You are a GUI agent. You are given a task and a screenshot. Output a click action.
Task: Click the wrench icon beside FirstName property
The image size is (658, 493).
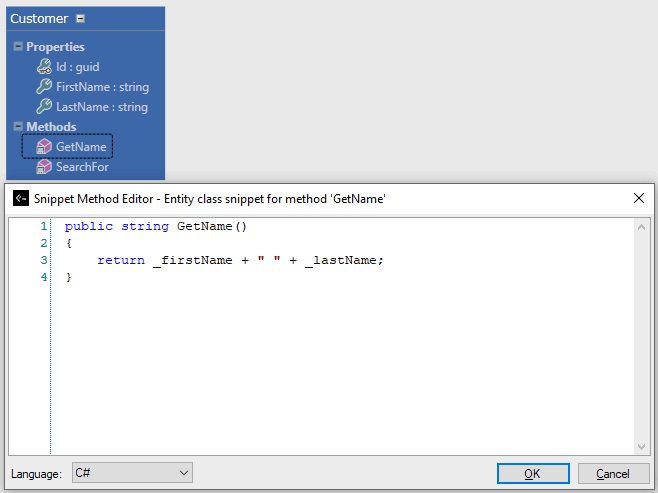pyautogui.click(x=43, y=87)
